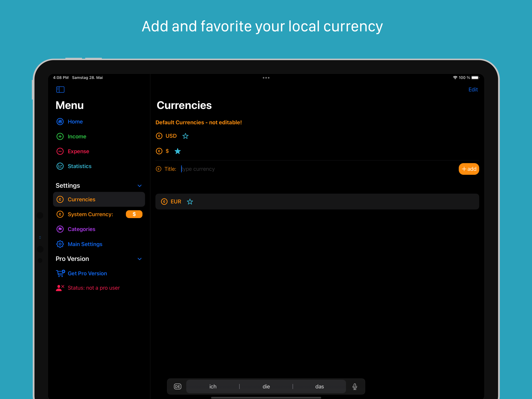Viewport: 532px width, 399px height.
Task: Click the coin icon beside Title field
Action: coord(159,169)
